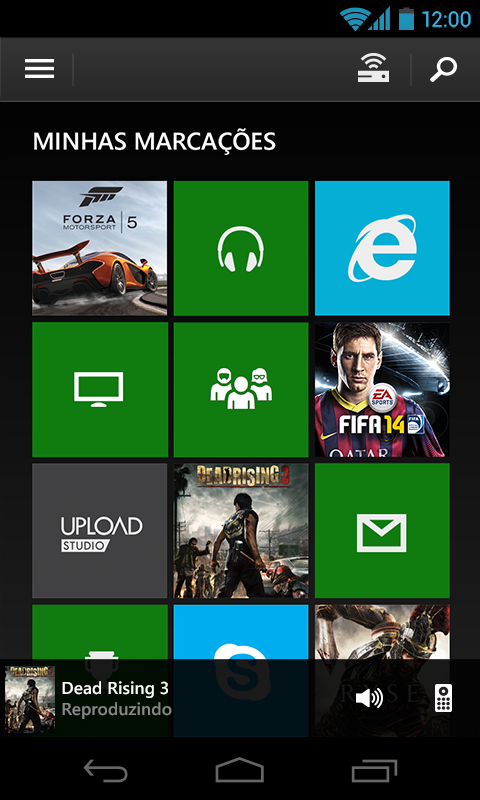Tap the now playing Dead Rising 3 cover
Screen dimensions: 480x800
30,699
